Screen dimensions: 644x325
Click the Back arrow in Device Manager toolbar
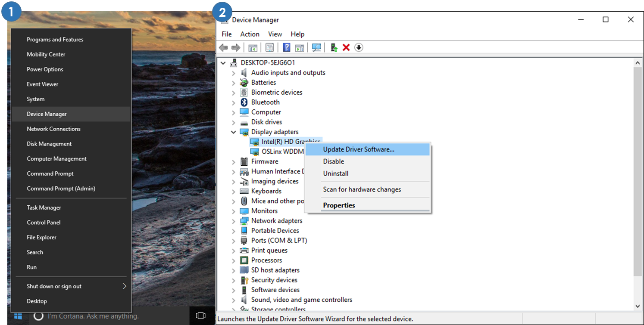click(x=223, y=47)
